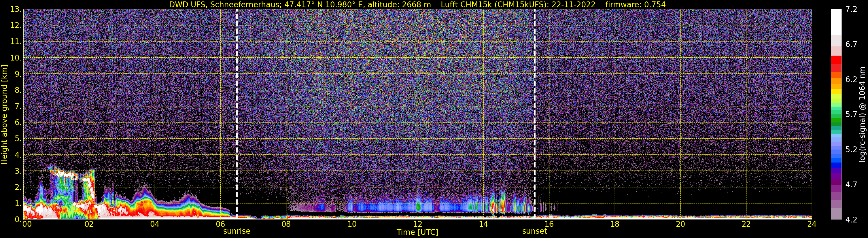Click the '12' time axis tick label
The width and height of the screenshot is (868, 238).
(417, 224)
